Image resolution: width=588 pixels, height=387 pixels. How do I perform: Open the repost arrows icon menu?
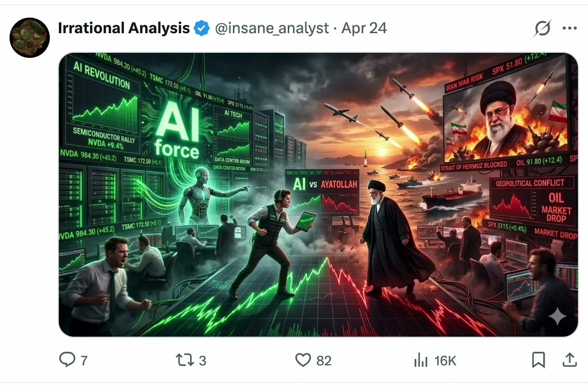click(185, 360)
